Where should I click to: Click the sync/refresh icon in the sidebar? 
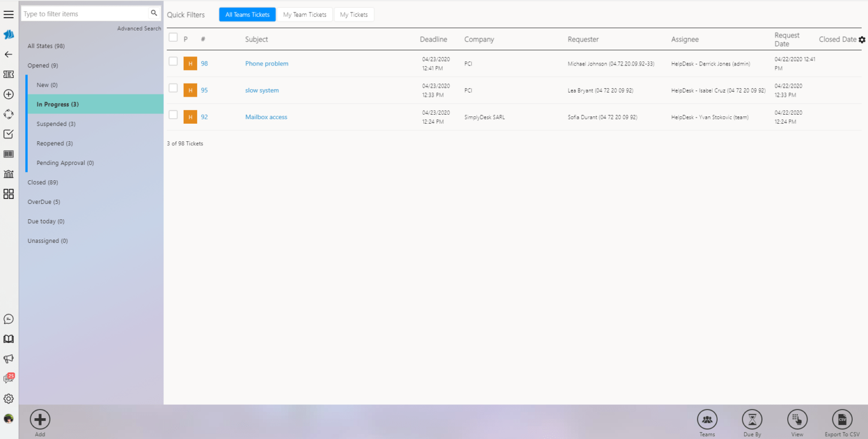[x=8, y=114]
